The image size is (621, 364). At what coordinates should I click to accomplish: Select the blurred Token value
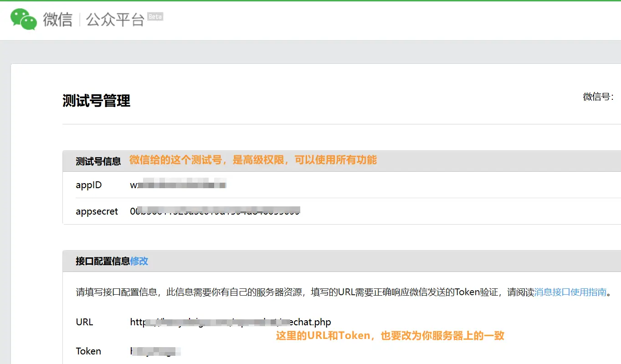155,351
